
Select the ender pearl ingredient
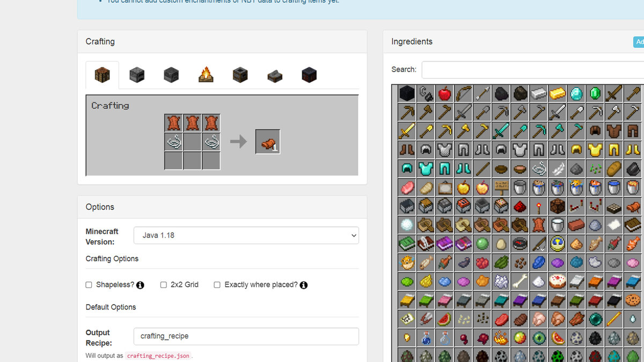click(595, 318)
